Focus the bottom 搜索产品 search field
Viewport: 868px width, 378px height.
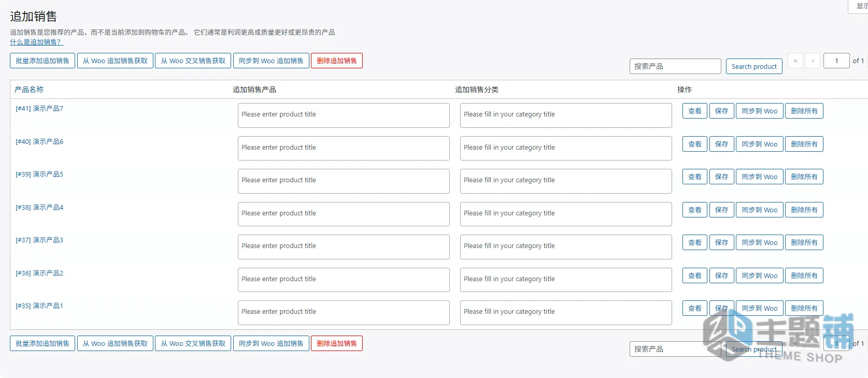tap(675, 349)
